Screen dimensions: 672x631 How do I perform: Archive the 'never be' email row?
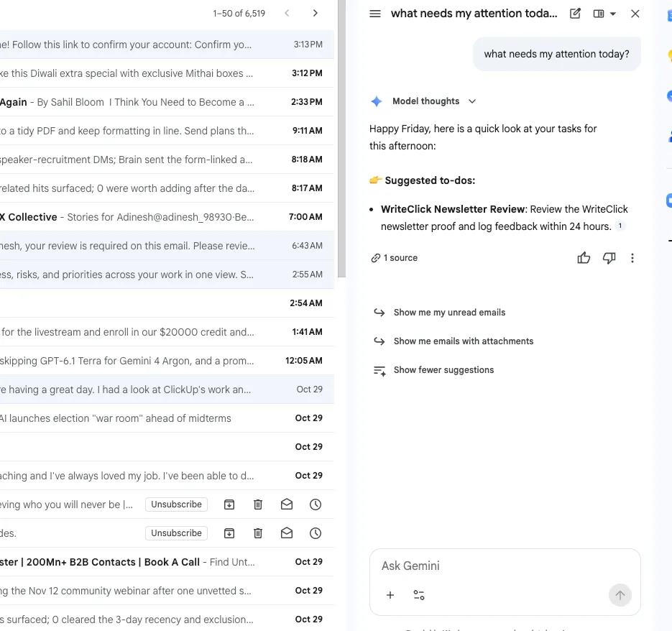pyautogui.click(x=229, y=505)
